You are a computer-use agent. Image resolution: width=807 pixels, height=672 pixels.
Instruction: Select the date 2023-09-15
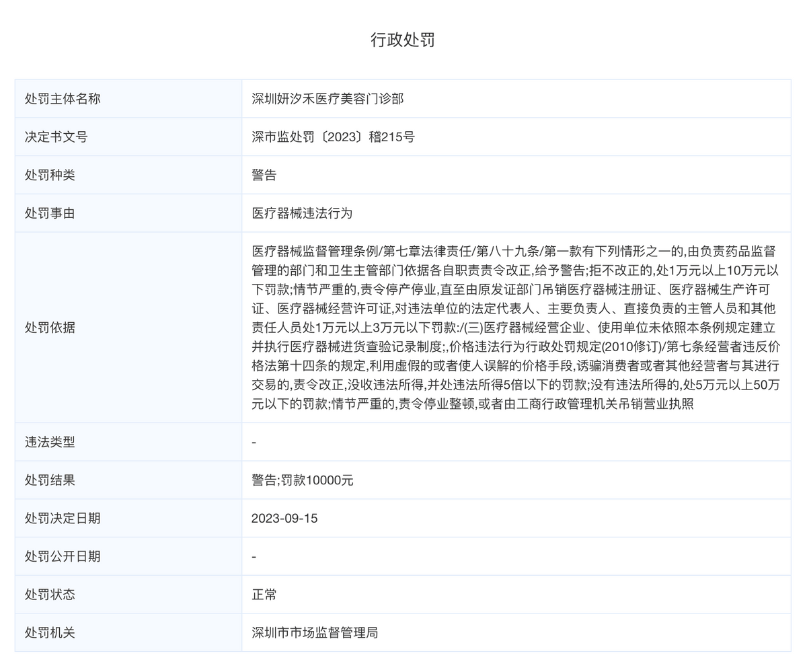click(284, 519)
